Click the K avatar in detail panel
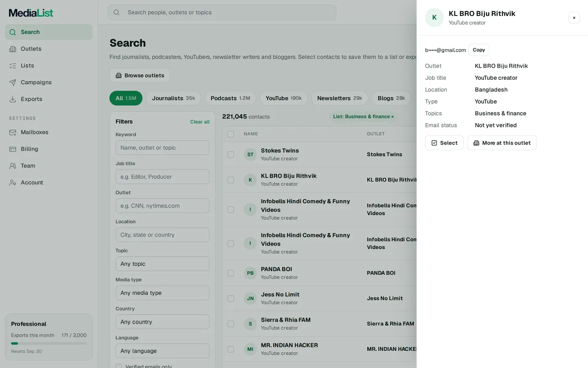 434,18
